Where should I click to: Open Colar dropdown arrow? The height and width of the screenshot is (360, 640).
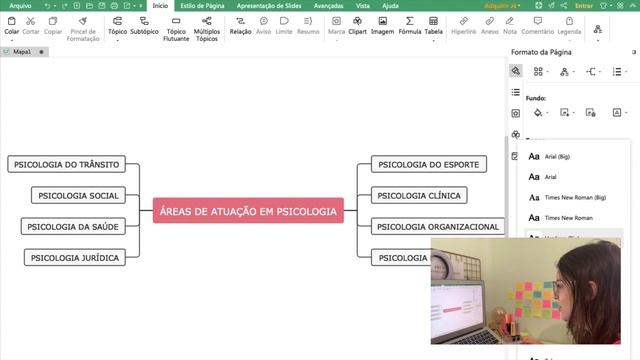[x=11, y=40]
